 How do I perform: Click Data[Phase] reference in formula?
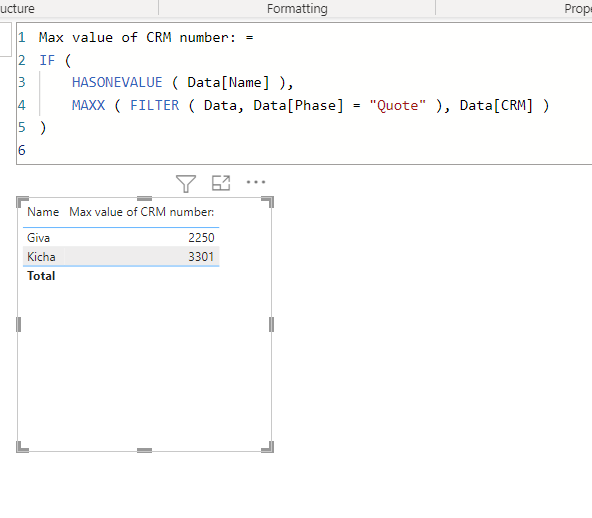click(298, 105)
